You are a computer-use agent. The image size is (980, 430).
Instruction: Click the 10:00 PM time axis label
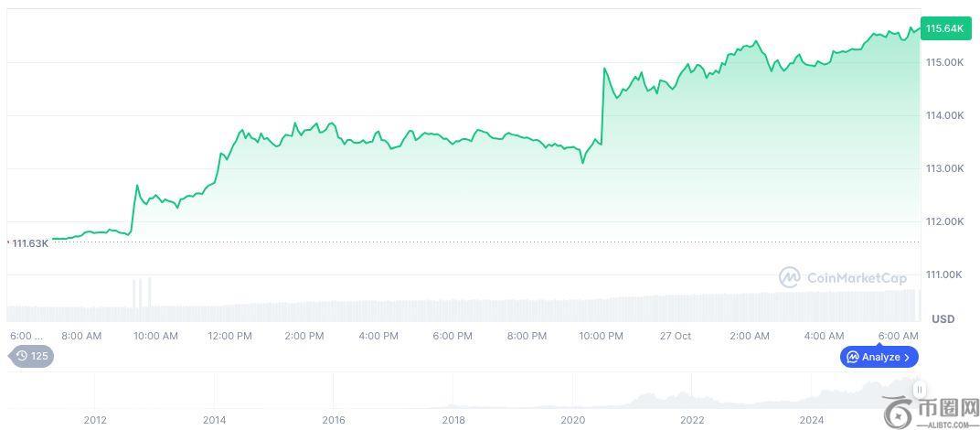(x=601, y=336)
